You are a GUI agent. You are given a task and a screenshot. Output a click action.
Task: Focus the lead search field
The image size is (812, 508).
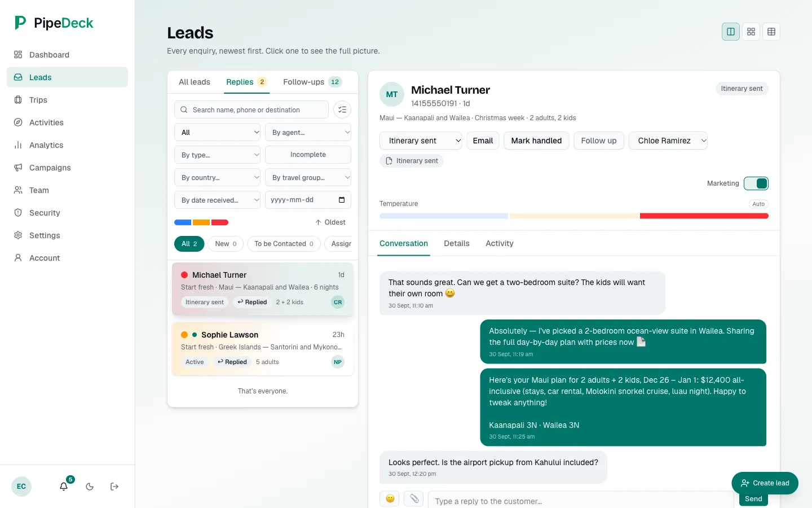[251, 110]
